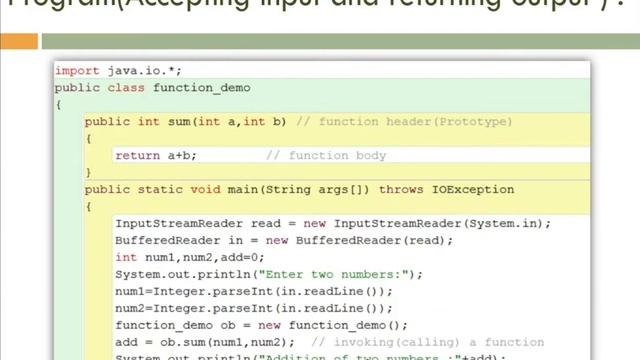Screen dimensions: 640x360
Task: Click the main(String args[]) method declaration
Action: pyautogui.click(x=227, y=189)
